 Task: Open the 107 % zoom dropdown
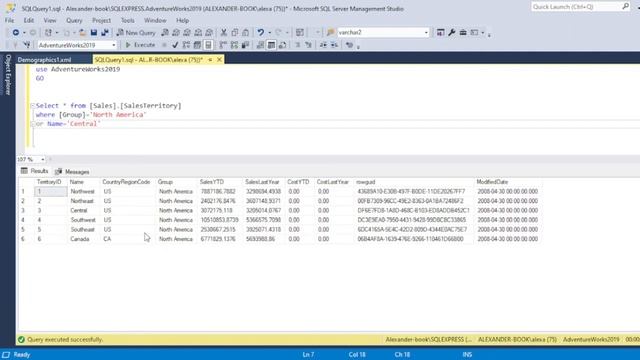coord(42,159)
